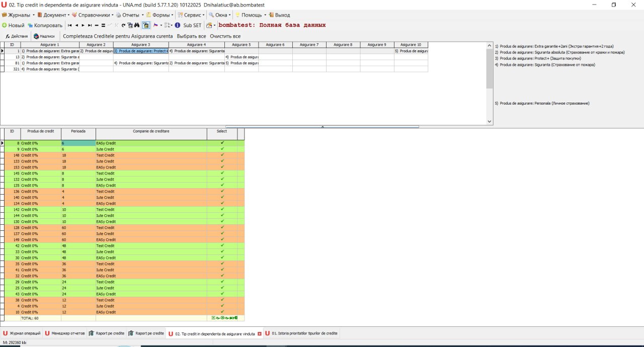Image resolution: width=644 pixels, height=347 pixels.
Task: Click the Выход exit icon
Action: [271, 15]
